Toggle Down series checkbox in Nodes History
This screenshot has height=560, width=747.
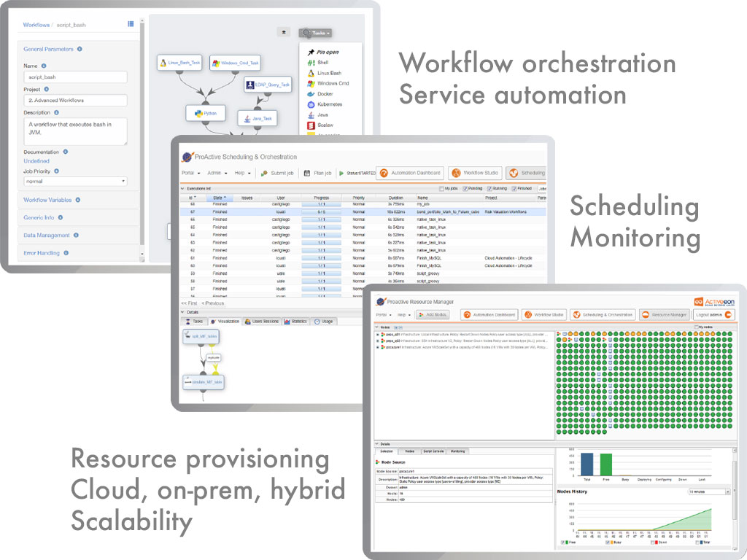click(653, 542)
